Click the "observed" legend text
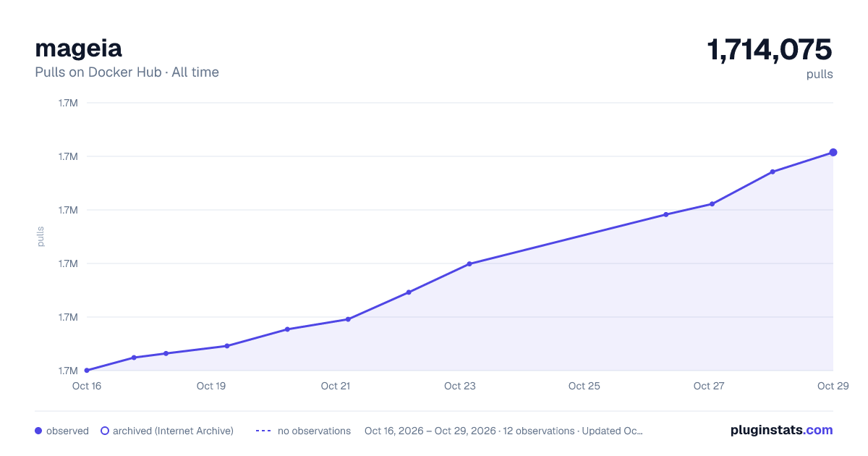 click(67, 431)
